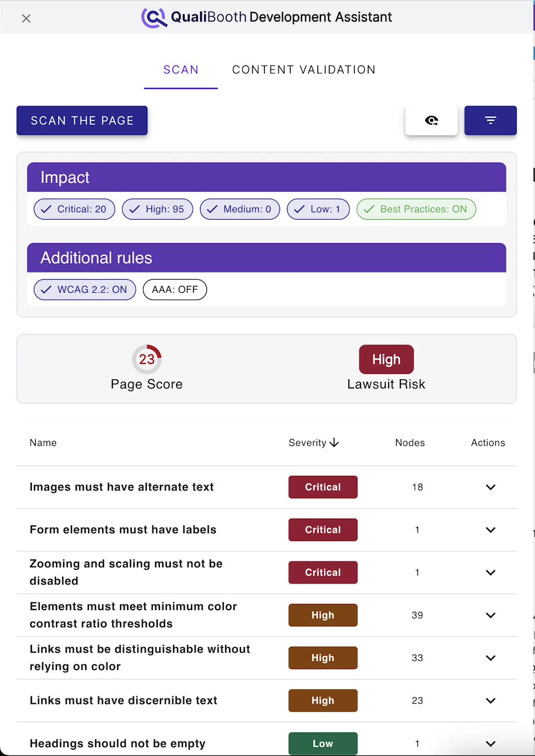The height and width of the screenshot is (756, 535).
Task: Expand Links must have discernible text row
Action: tap(490, 701)
